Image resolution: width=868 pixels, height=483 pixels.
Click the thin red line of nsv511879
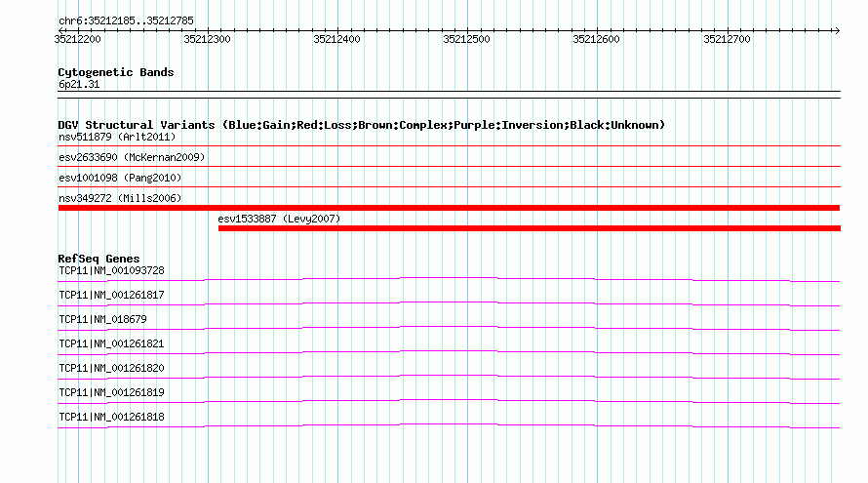449,146
